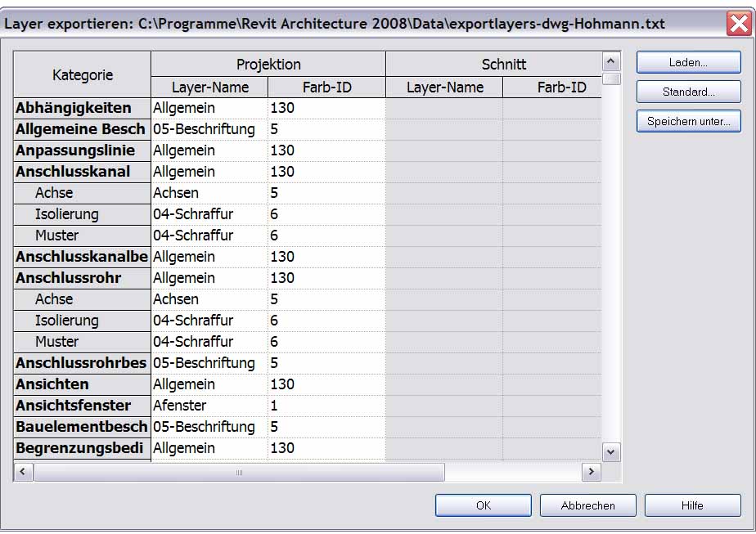Select the Schnitt header
756x534 pixels.
click(493, 64)
